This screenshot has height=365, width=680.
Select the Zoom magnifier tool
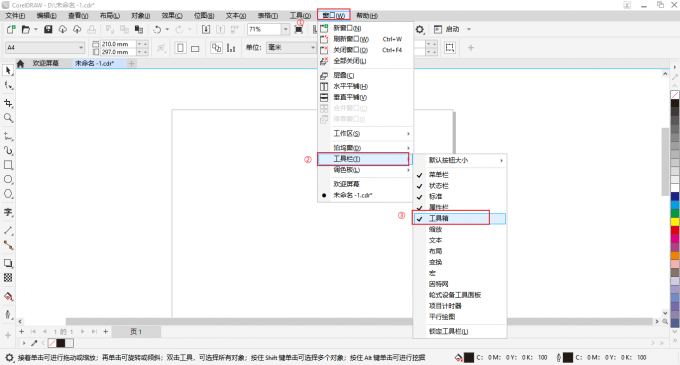coord(8,117)
